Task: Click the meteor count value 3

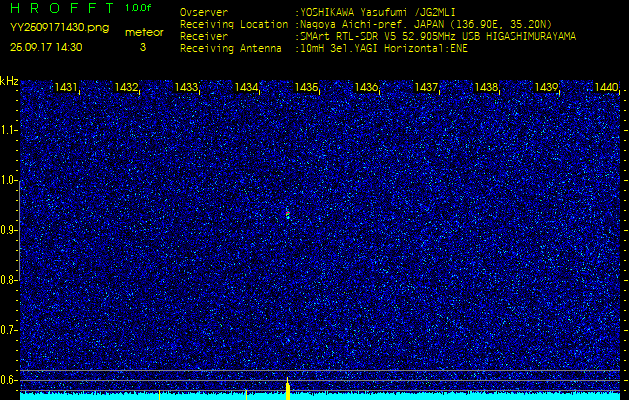Action: coord(142,47)
